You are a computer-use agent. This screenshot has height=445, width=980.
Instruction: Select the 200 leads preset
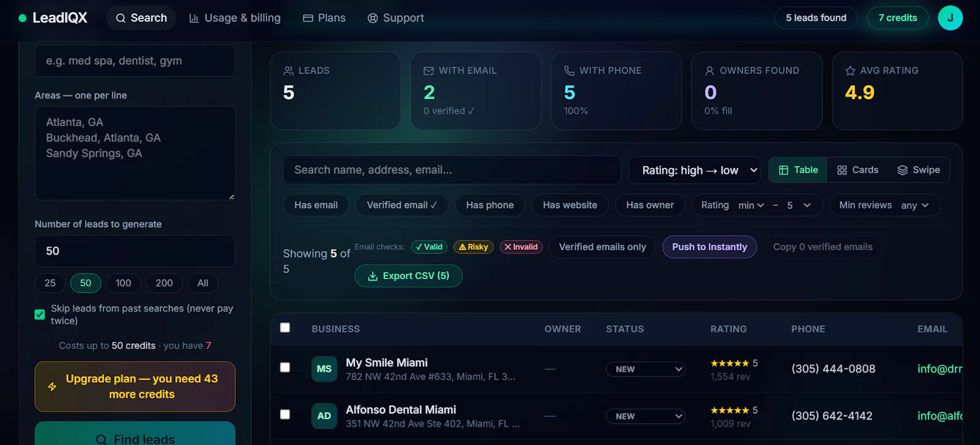164,283
